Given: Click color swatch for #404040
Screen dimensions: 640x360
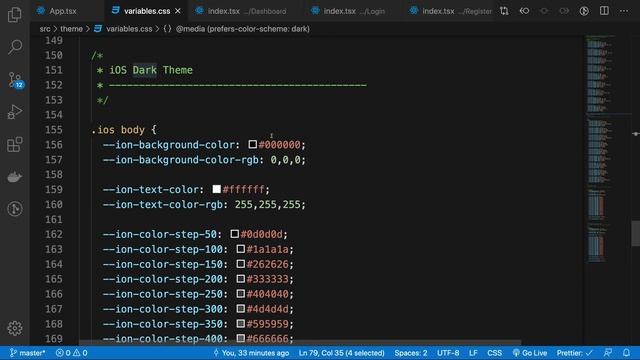Looking at the screenshot, I should pyautogui.click(x=241, y=293).
